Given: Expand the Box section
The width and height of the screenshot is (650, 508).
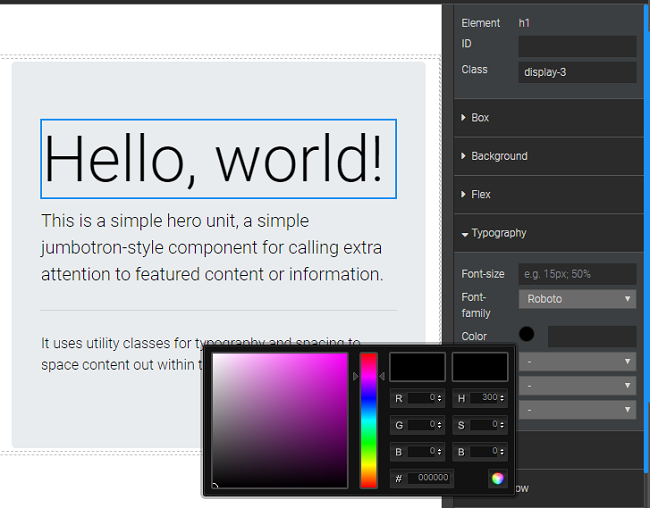Looking at the screenshot, I should point(480,118).
